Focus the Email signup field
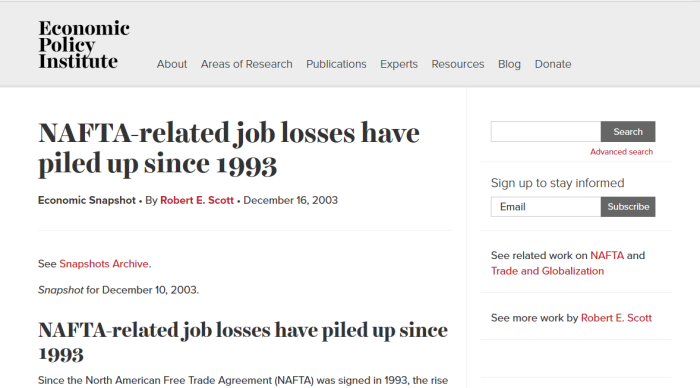 point(546,207)
